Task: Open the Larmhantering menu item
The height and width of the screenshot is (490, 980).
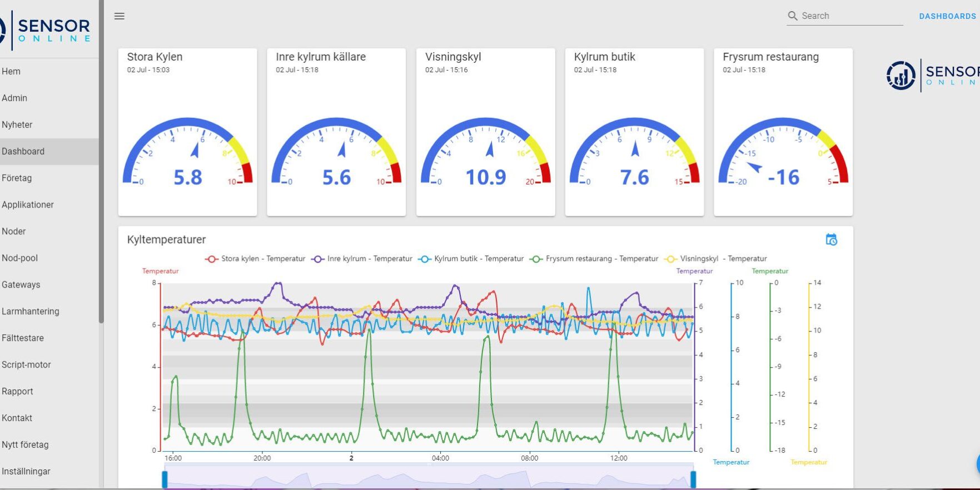Action: [x=31, y=311]
